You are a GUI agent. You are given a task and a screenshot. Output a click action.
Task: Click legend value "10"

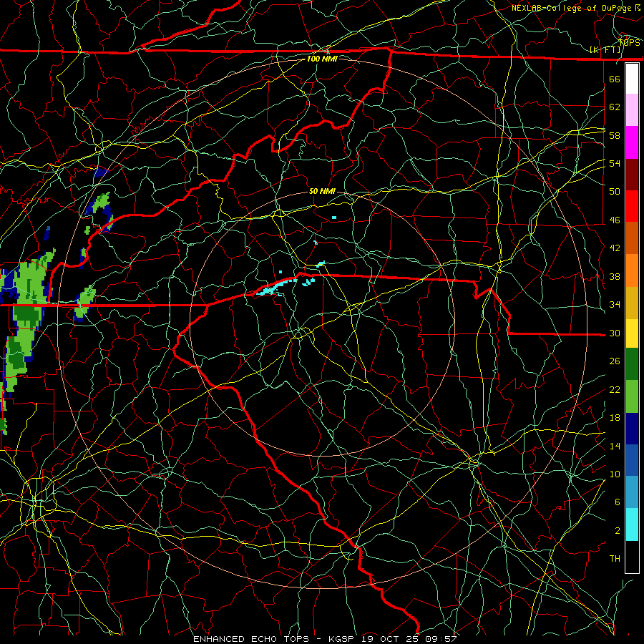tap(615, 474)
